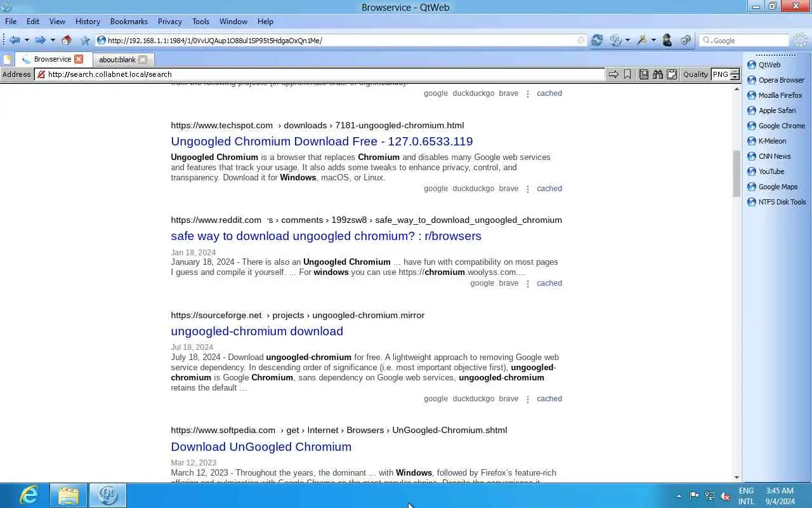
Task: Click the Browservice bookmark outline icon
Action: tap(627, 74)
